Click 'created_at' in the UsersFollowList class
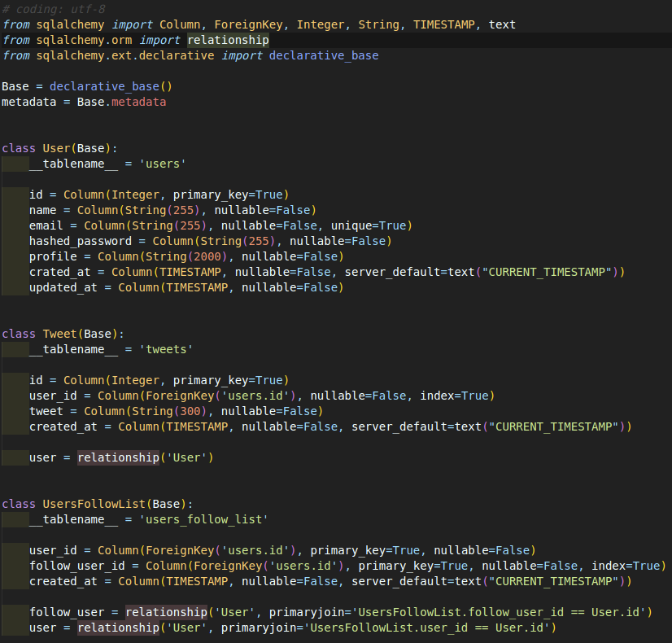The width and height of the screenshot is (672, 643). (x=63, y=581)
